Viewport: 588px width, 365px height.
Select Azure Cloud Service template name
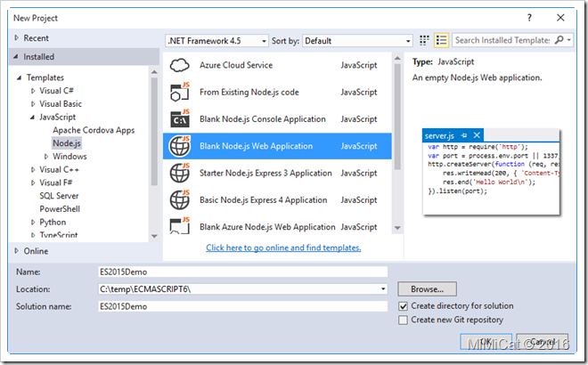coord(236,65)
